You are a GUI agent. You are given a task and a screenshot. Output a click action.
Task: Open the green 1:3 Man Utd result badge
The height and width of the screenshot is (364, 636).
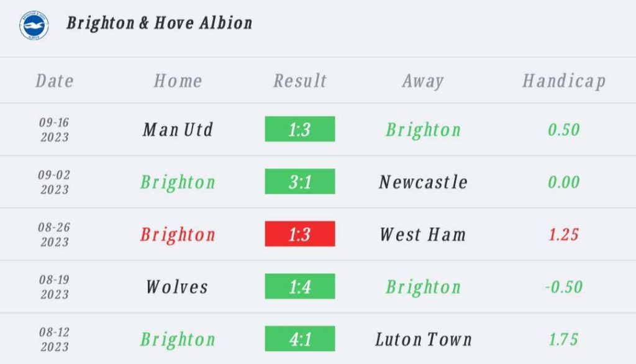click(x=300, y=129)
